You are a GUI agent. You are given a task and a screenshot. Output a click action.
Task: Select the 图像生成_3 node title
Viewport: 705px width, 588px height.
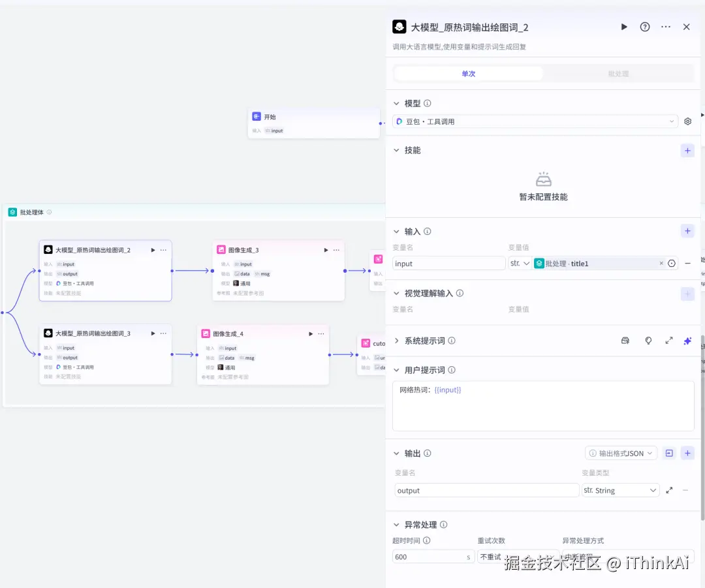[x=243, y=250]
